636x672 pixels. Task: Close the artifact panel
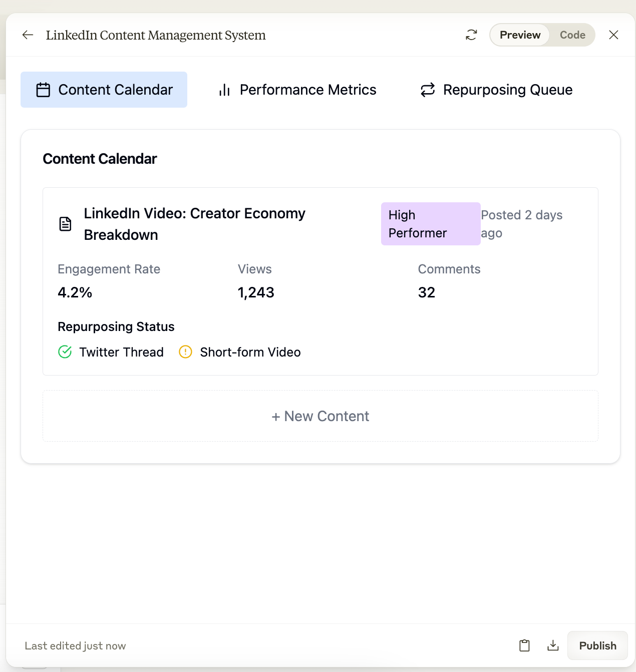click(613, 35)
